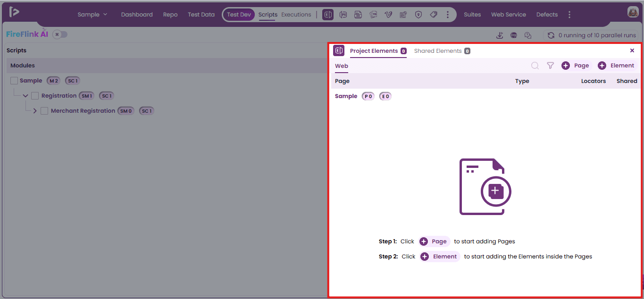The height and width of the screenshot is (299, 644).
Task: Open the Suites menu
Action: coord(472,15)
